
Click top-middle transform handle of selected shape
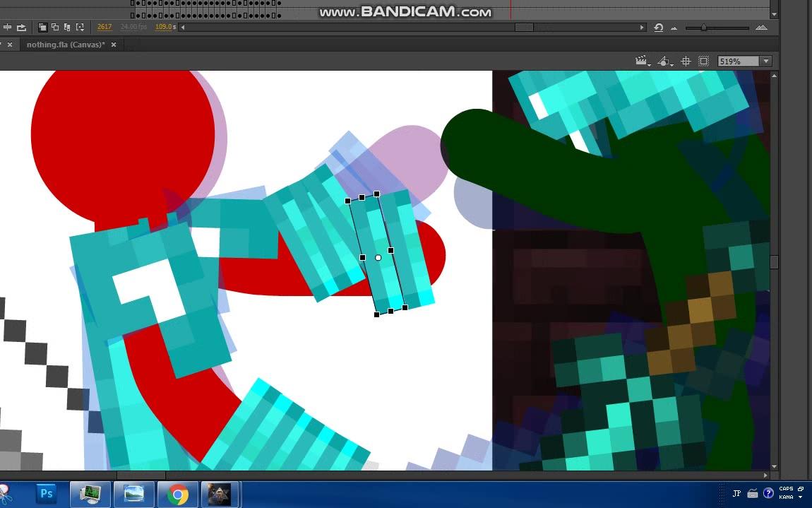point(362,198)
